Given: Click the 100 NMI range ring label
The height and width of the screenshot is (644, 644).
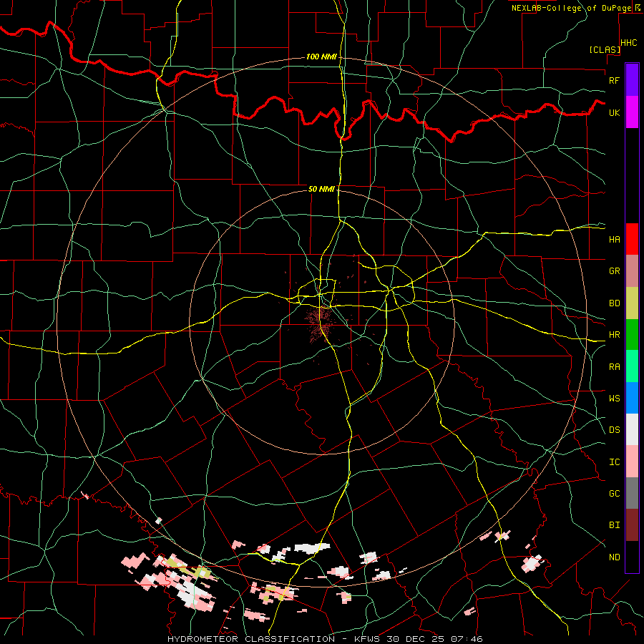Looking at the screenshot, I should tap(321, 57).
